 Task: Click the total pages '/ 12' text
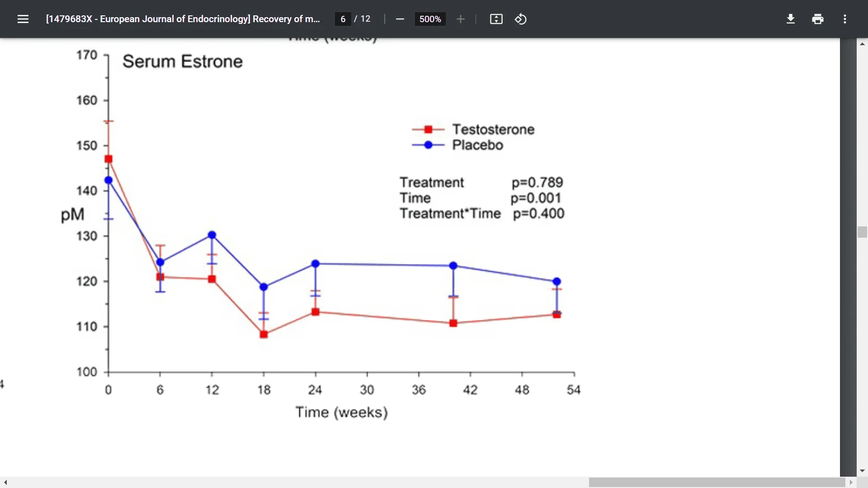[362, 19]
